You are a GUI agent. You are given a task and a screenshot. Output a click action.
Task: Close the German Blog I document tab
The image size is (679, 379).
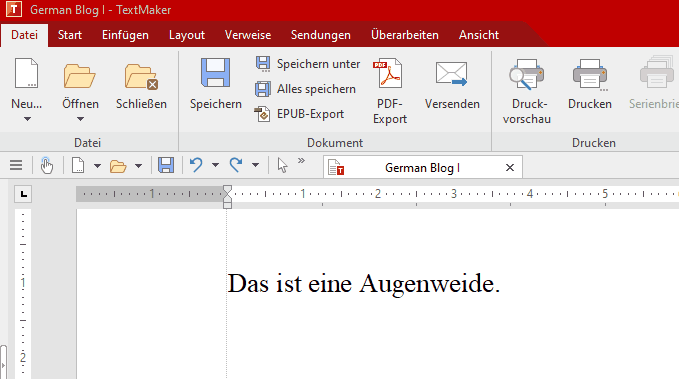tap(510, 168)
